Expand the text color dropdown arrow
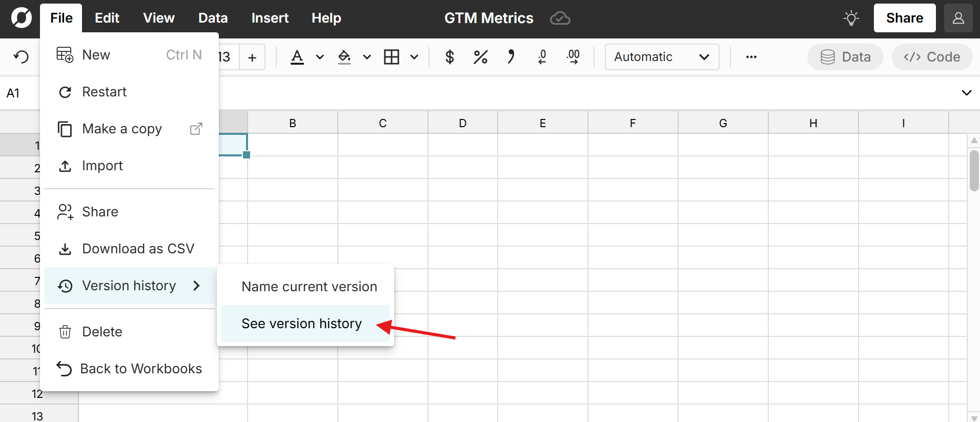 coord(320,57)
